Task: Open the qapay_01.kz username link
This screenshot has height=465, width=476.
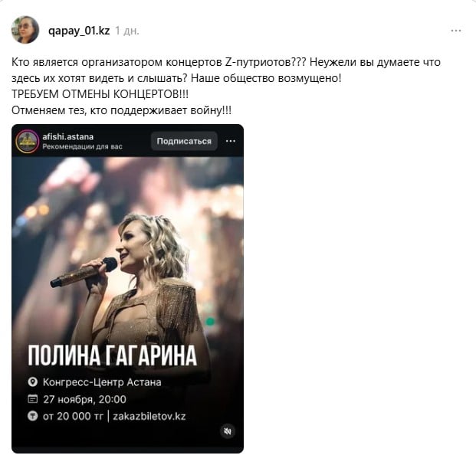Action: coord(79,31)
